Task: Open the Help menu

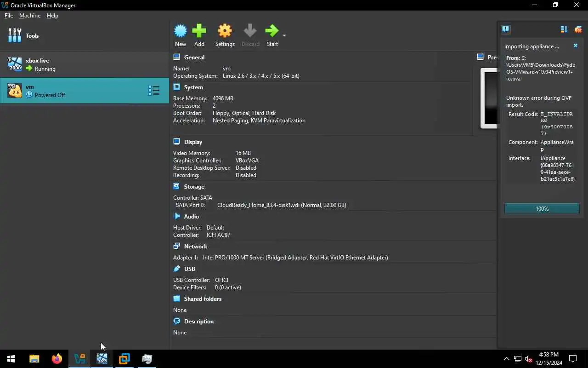Action: [52, 16]
